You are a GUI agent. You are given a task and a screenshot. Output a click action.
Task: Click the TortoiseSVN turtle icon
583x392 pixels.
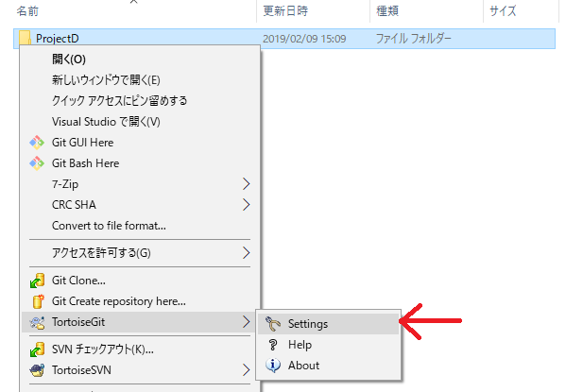point(37,370)
